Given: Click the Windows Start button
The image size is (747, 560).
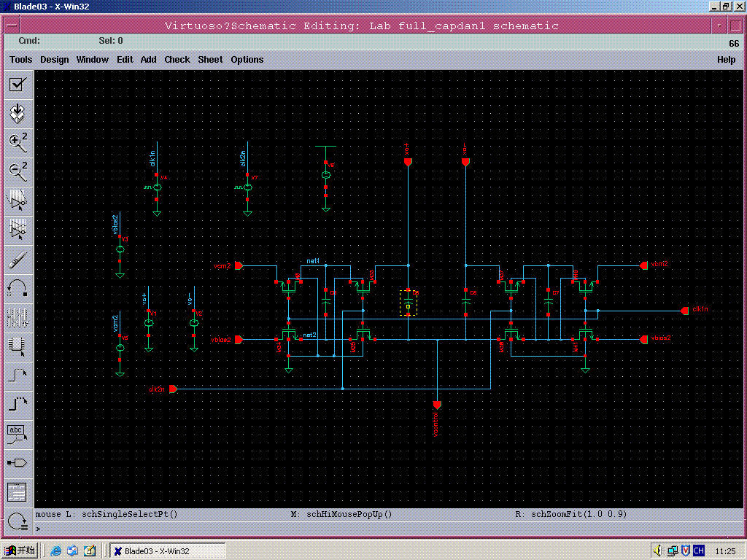Looking at the screenshot, I should 20,551.
